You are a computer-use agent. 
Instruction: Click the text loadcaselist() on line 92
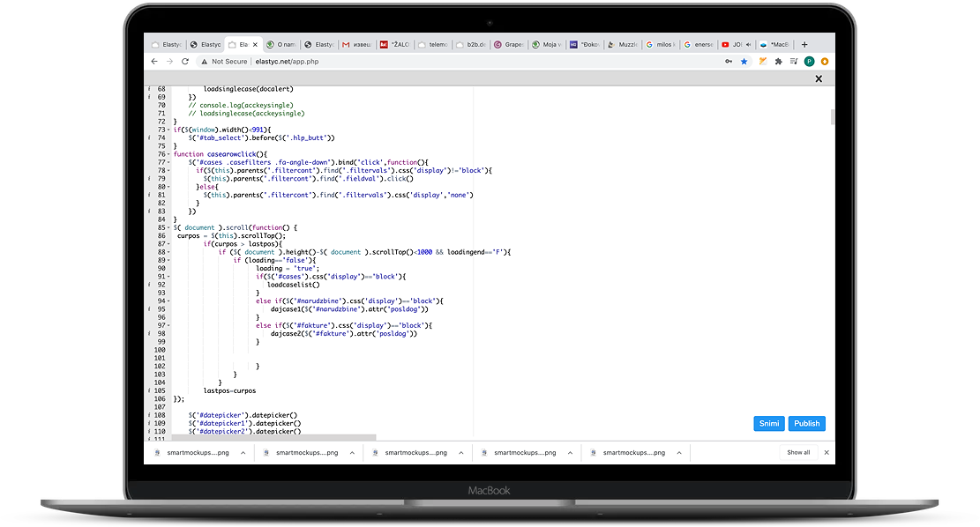point(293,285)
